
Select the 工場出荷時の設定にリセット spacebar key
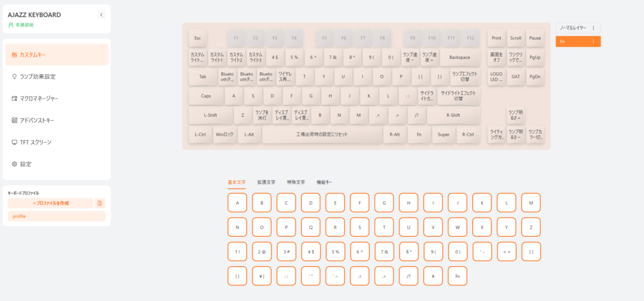322,134
